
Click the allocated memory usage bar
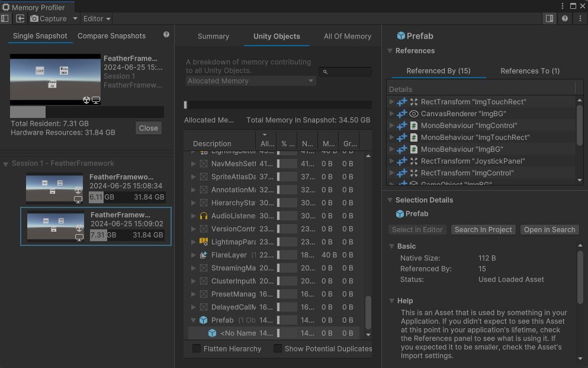point(278,105)
